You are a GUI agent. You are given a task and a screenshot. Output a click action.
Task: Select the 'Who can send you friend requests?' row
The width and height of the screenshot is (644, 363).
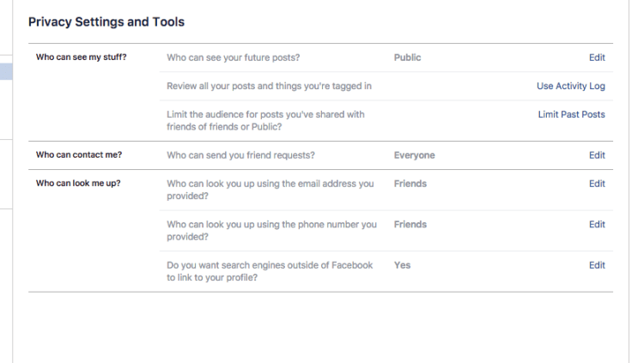click(x=240, y=155)
